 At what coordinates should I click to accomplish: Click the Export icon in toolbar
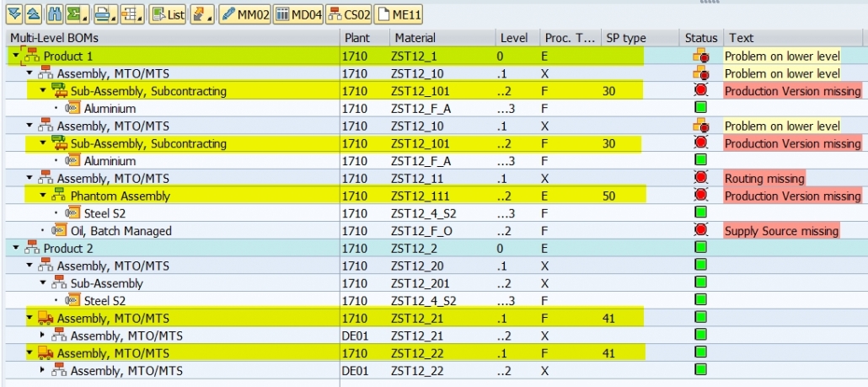coord(199,15)
